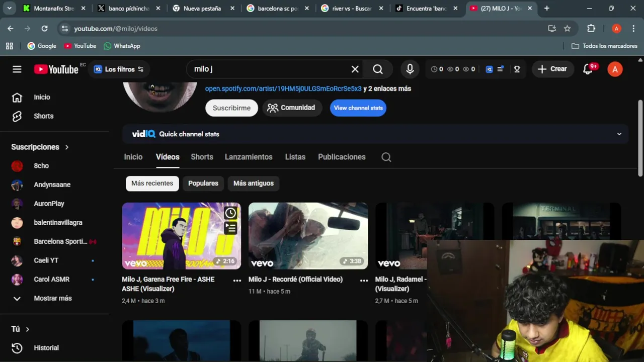This screenshot has height=362, width=644.
Task: Open Todos los marcadores folder
Action: tap(604, 46)
